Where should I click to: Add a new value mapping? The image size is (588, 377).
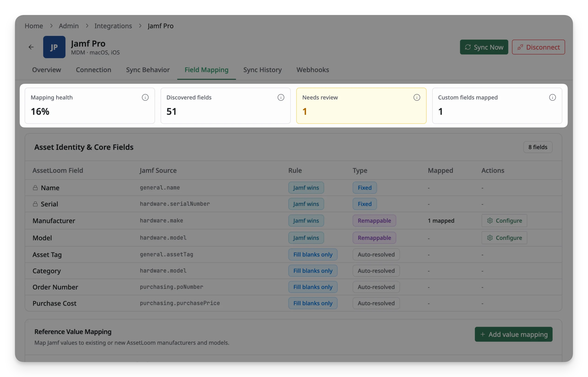pos(513,334)
